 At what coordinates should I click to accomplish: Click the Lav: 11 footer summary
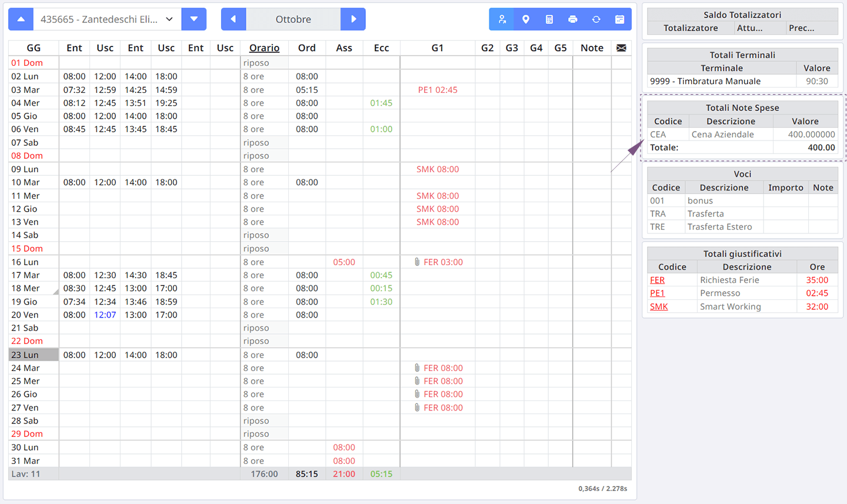[x=26, y=474]
